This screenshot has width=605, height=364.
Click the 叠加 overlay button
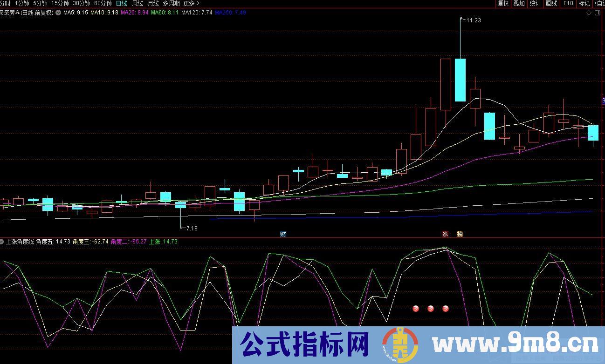click(519, 3)
